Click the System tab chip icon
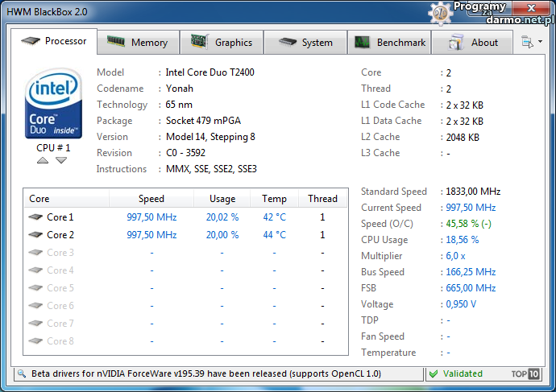The image size is (556, 392). click(287, 43)
